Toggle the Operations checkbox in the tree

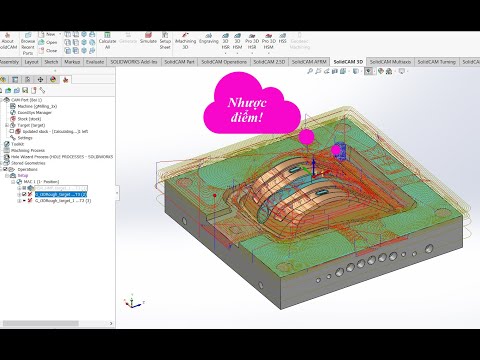coord(5,169)
